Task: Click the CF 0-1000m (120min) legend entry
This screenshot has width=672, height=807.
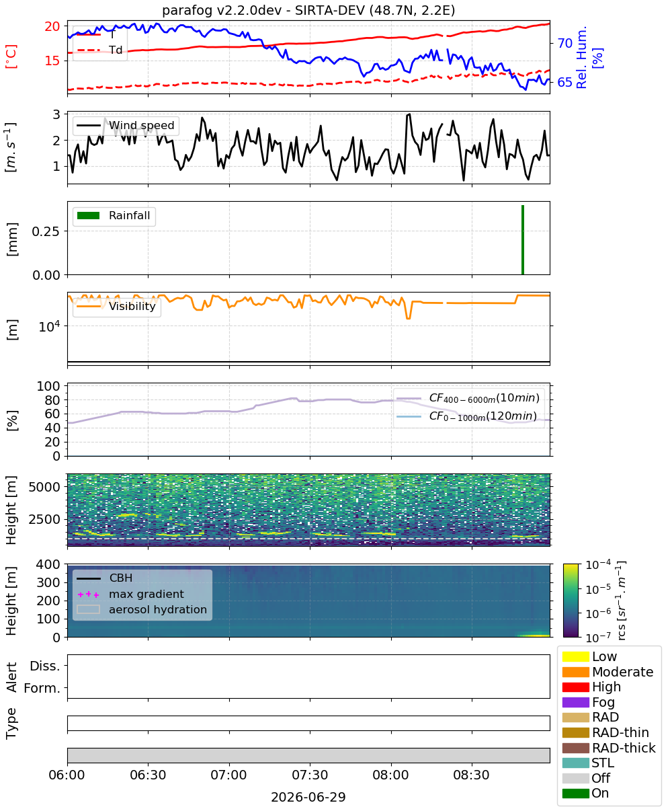Action: coord(468,416)
